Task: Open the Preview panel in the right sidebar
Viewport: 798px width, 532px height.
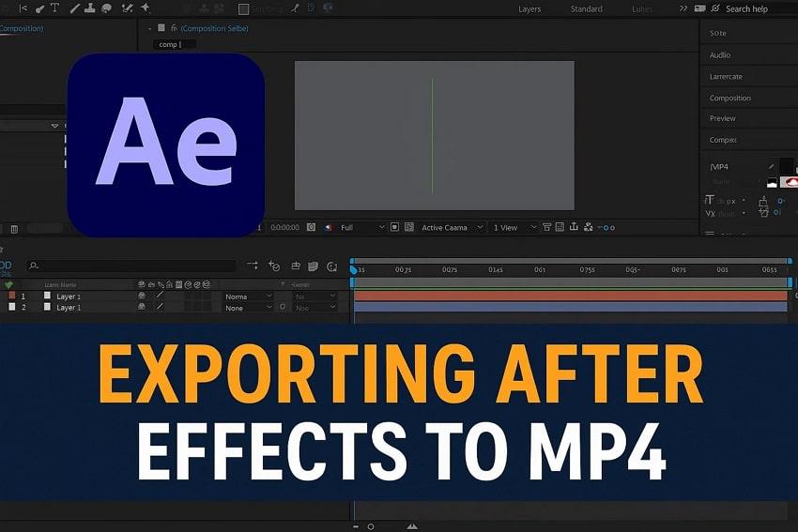Action: (722, 118)
